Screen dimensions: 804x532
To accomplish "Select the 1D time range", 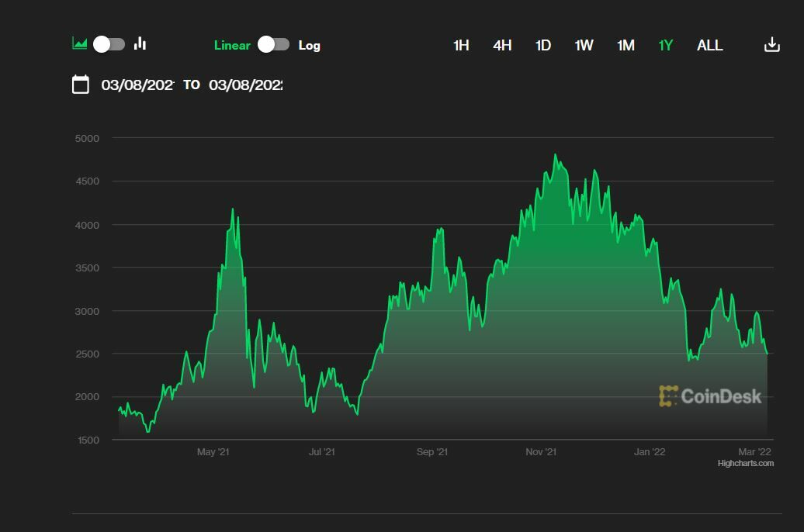I will (x=543, y=45).
